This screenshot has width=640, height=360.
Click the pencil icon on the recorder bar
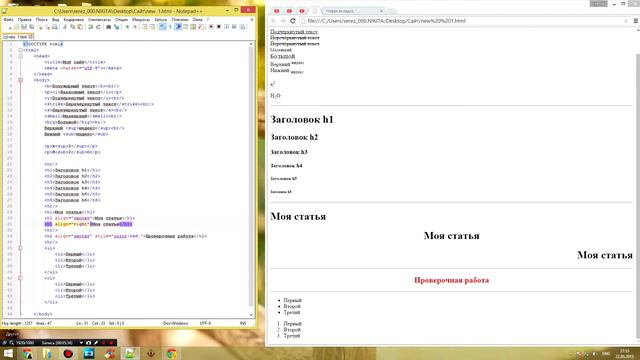96,343
